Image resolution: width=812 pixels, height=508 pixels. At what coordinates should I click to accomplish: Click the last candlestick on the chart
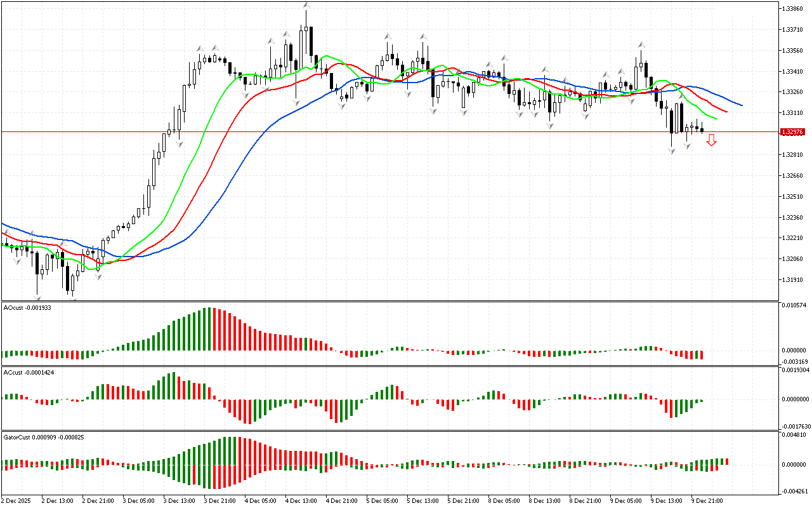coord(702,130)
